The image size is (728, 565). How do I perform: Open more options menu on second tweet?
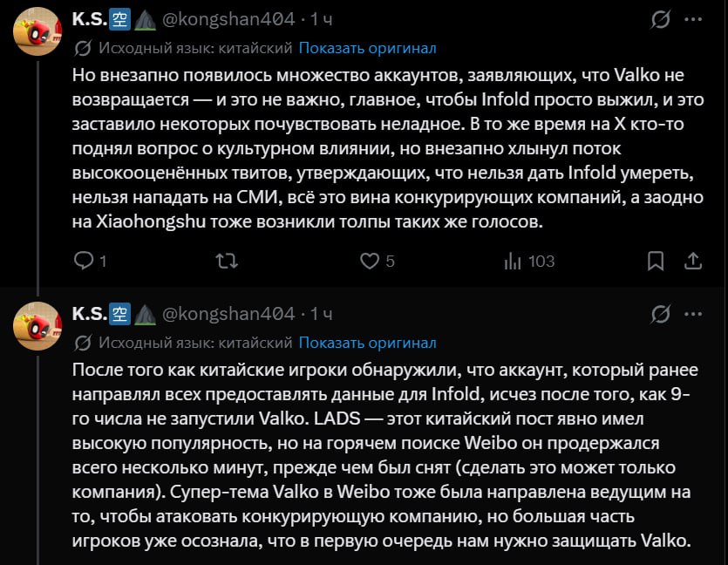coord(693,314)
